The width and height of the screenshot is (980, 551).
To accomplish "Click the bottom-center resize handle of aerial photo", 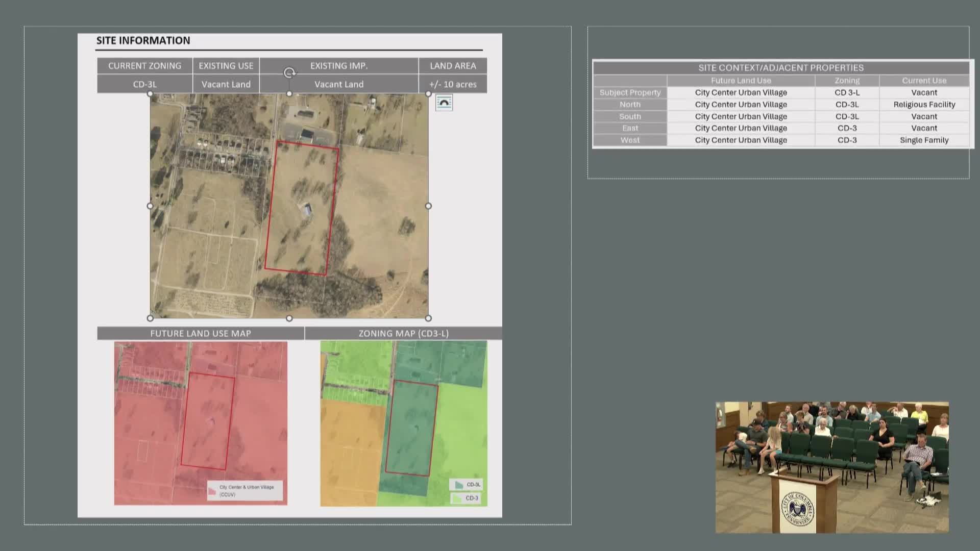I will 289,318.
